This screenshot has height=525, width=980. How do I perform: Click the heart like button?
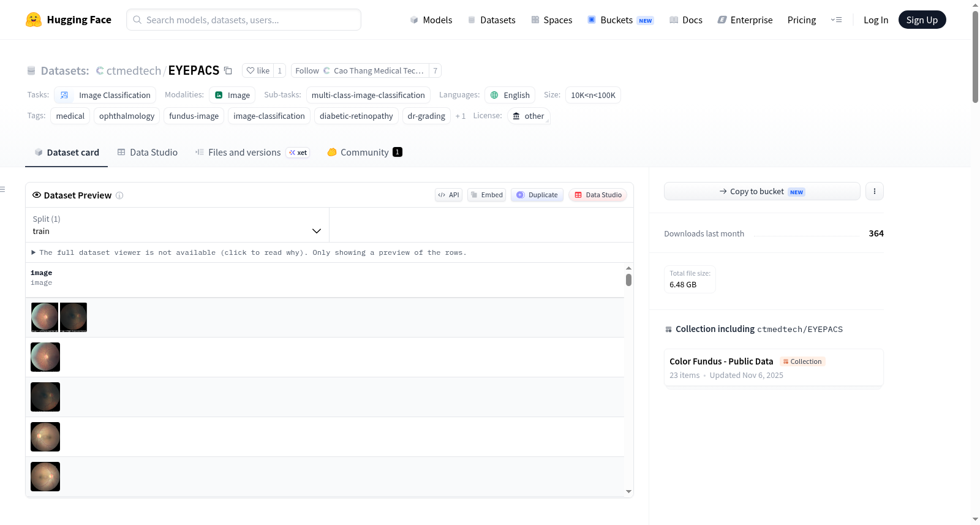258,70
